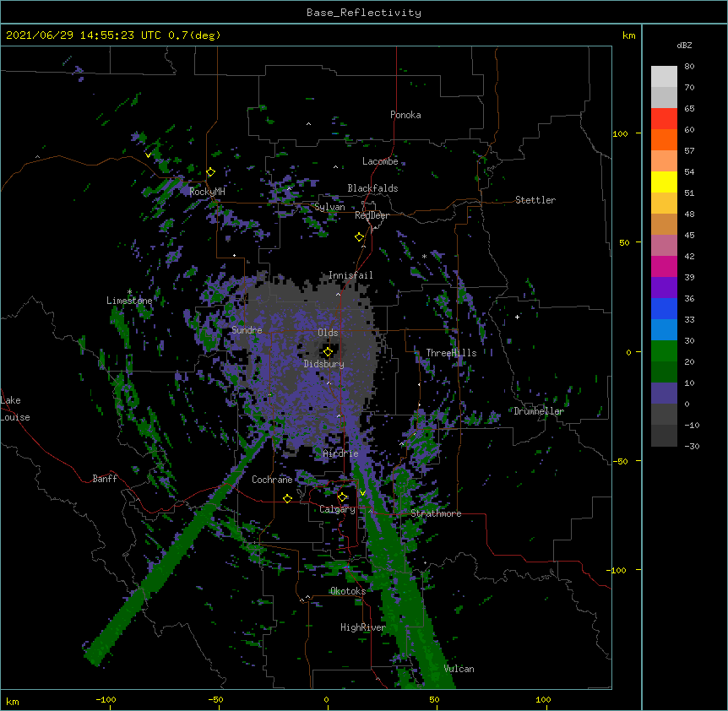Click the Drumheller label
This screenshot has width=728, height=711.
tap(539, 411)
